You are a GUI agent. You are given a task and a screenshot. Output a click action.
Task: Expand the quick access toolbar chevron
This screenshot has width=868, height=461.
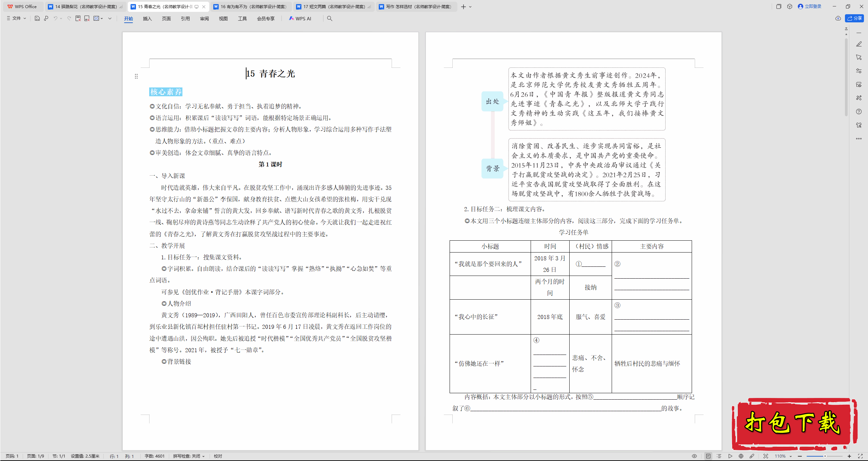[x=110, y=19]
